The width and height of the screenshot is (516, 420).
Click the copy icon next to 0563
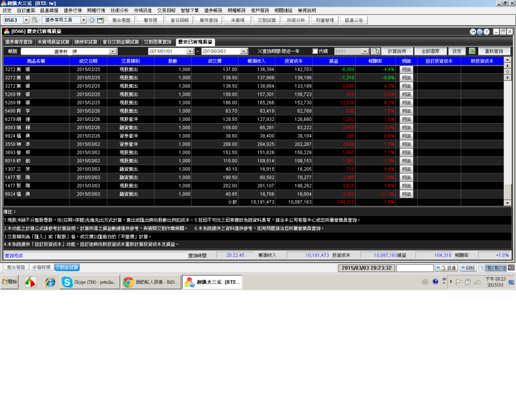[x=34, y=20]
